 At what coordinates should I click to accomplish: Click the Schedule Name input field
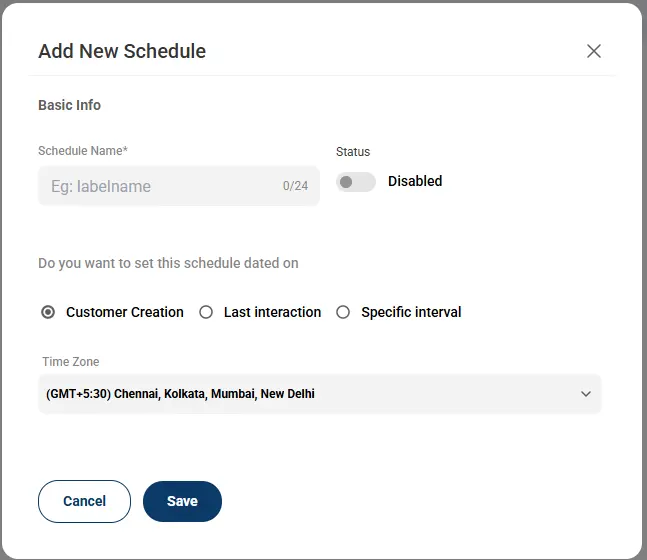click(x=179, y=186)
